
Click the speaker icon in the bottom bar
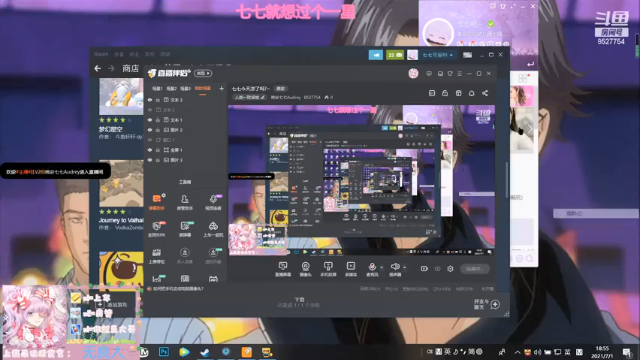pos(395,267)
